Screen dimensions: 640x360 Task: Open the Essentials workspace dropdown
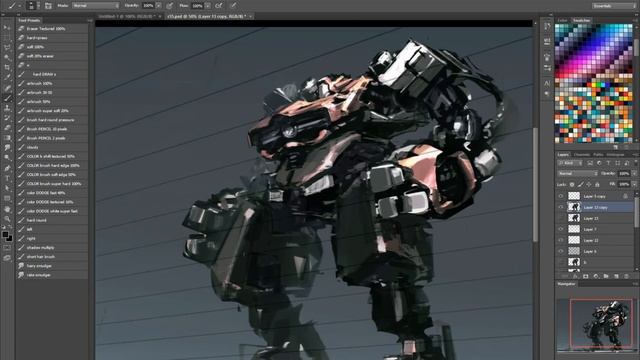[x=613, y=6]
